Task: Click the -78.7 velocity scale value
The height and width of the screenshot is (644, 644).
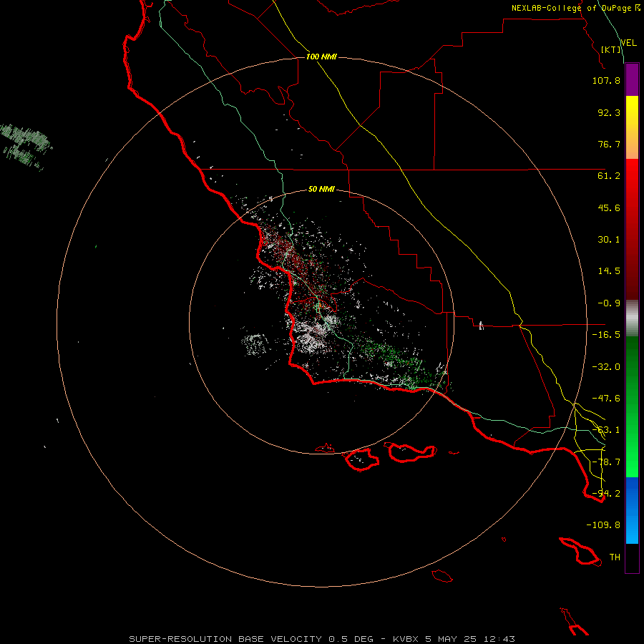Action: coord(606,462)
